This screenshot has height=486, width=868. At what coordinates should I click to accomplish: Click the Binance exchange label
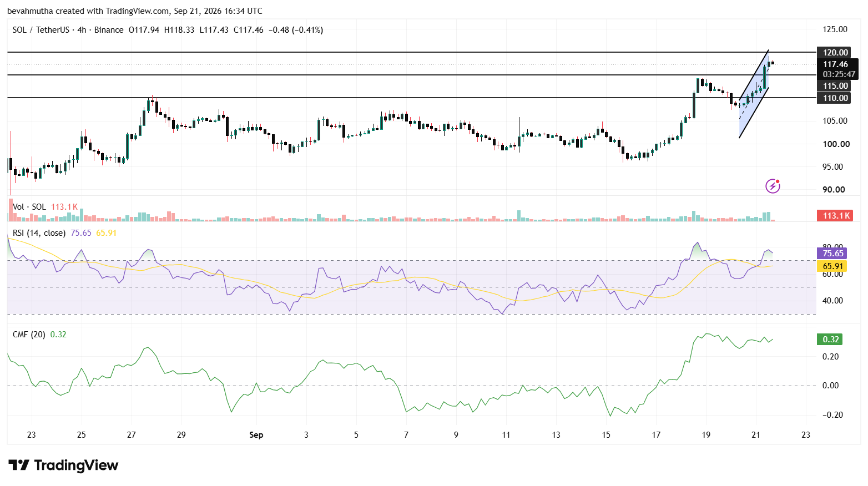point(109,30)
